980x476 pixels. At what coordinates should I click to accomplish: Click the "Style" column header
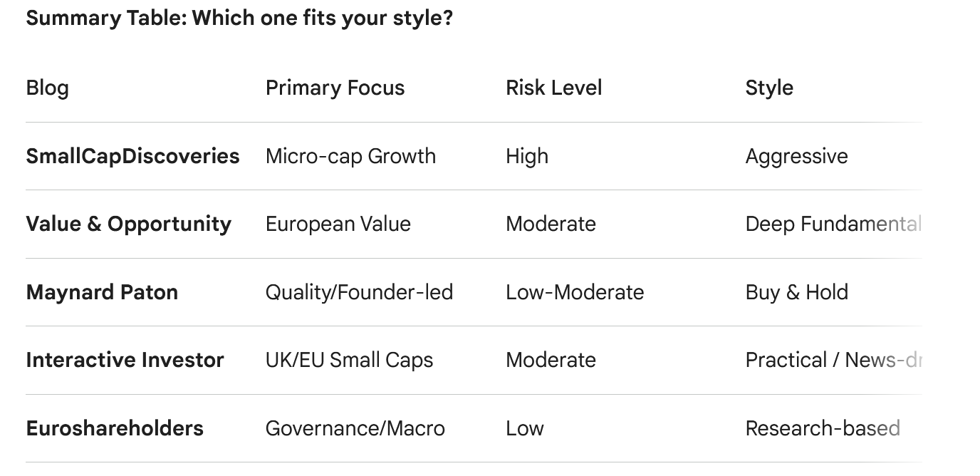(769, 88)
